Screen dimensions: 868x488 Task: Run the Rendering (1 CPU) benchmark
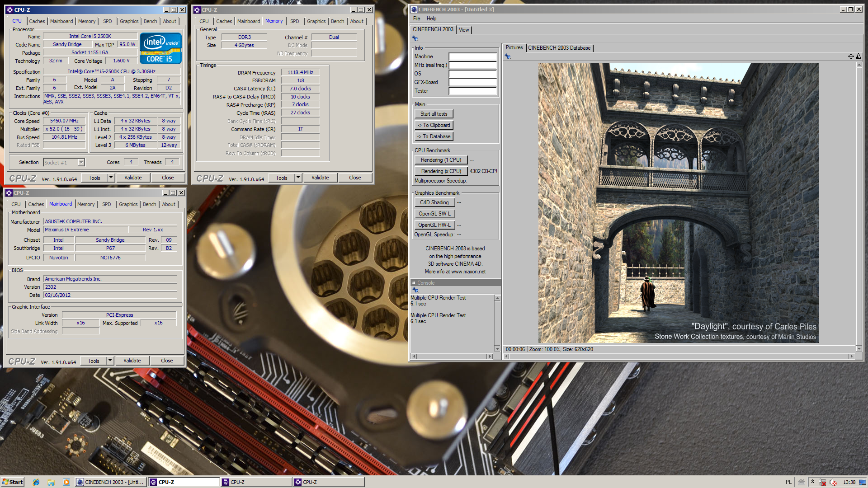click(x=441, y=160)
